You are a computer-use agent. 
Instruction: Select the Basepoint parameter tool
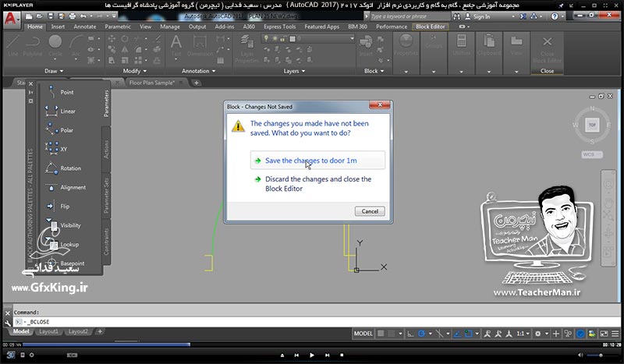click(66, 263)
